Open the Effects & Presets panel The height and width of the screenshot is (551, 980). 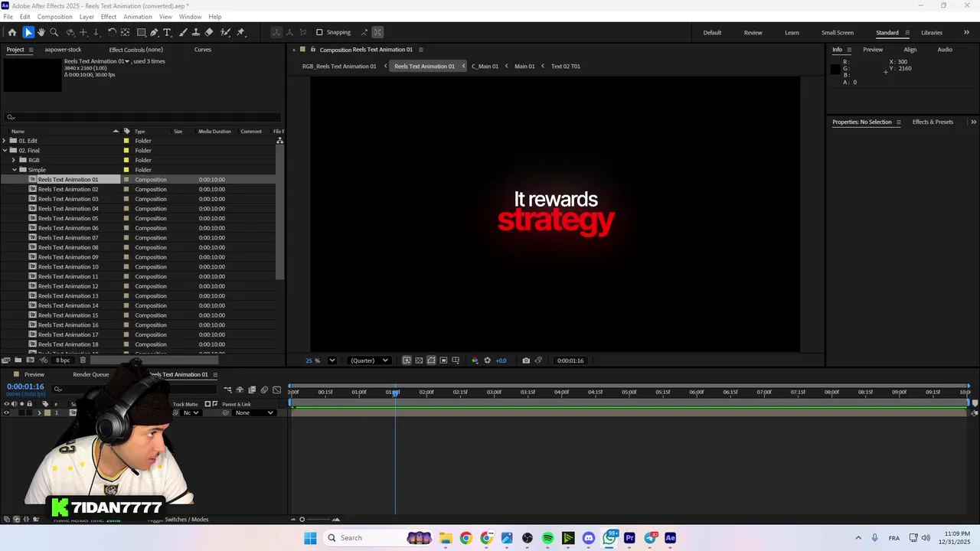(933, 122)
